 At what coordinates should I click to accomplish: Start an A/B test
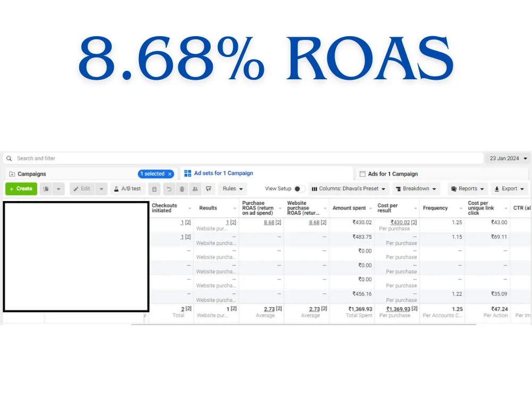pyautogui.click(x=127, y=189)
